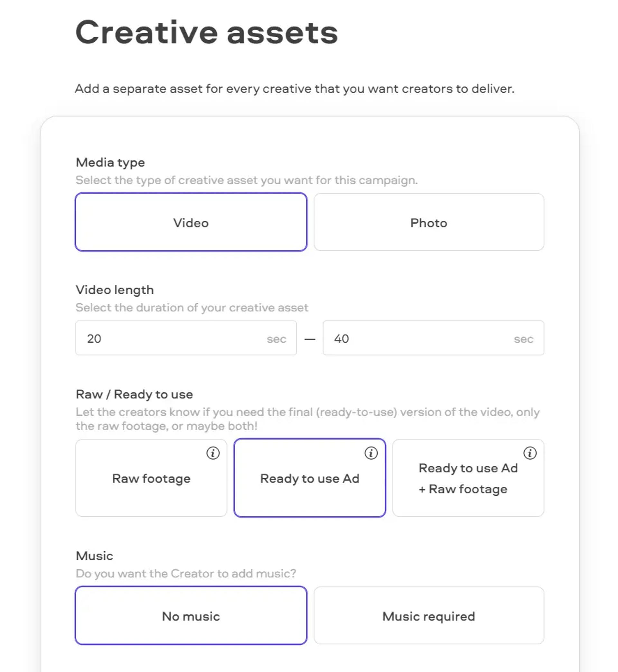Choose the Raw footage option

151,478
